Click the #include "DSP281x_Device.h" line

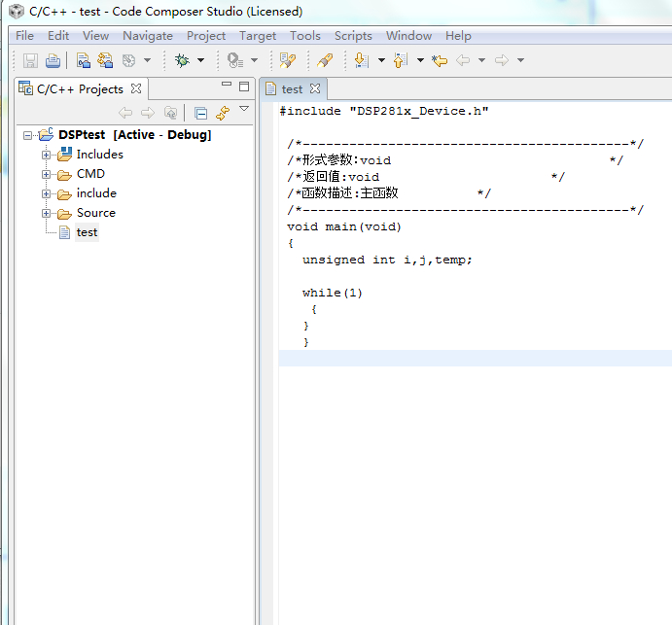click(x=384, y=112)
